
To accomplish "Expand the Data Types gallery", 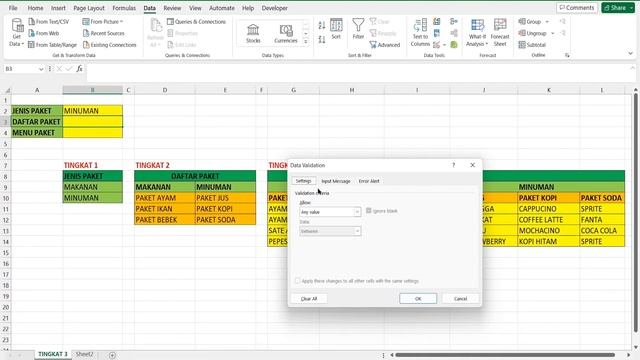I will [306, 41].
